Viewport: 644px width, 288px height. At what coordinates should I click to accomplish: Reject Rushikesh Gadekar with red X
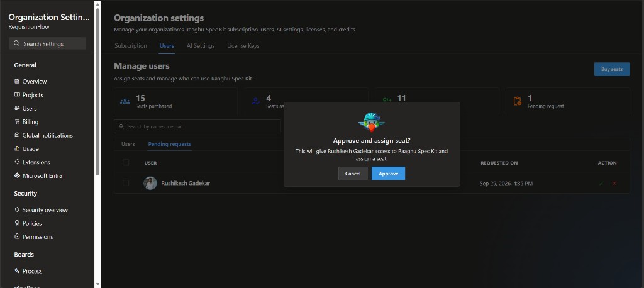[614, 183]
